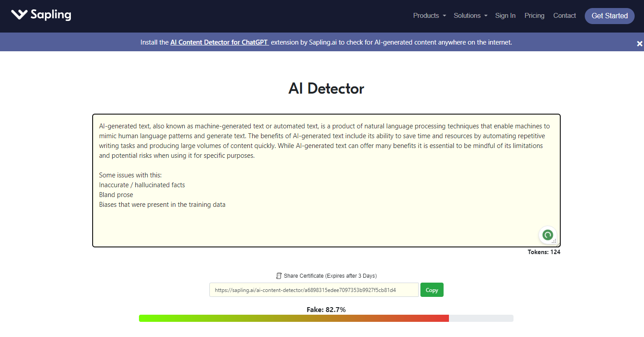Click inside the AI Detector text area
The image size is (644, 337).
pos(326,223)
